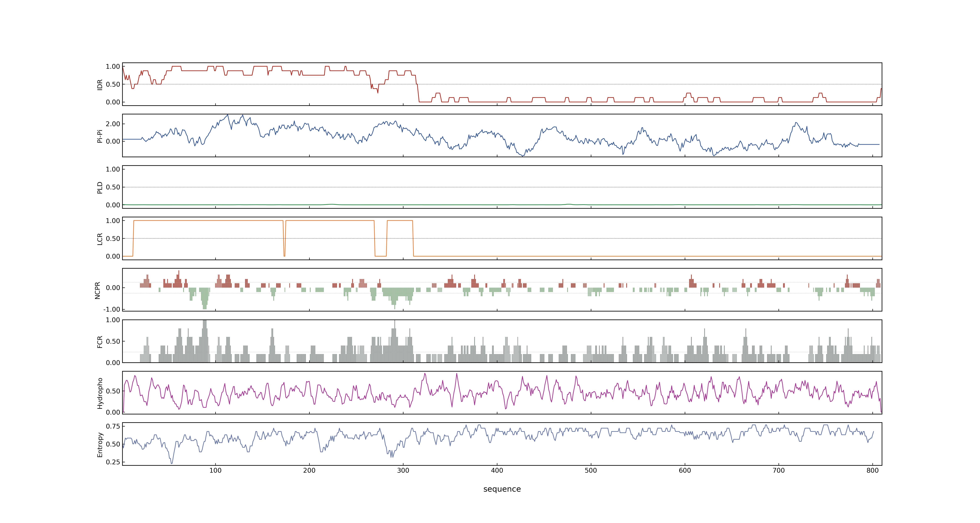Viewport: 980px width, 523px height.
Task: Select x-axis tick label 300
Action: point(403,470)
